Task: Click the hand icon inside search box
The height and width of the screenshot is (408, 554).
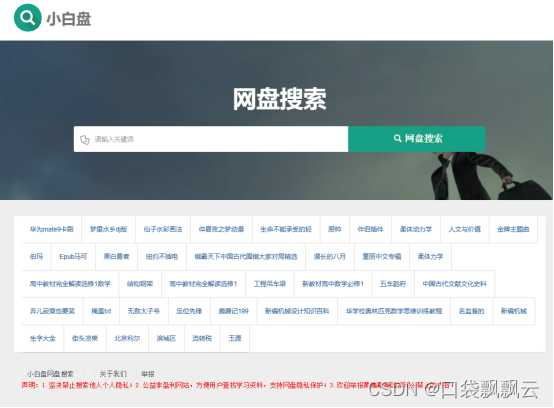Action: click(x=85, y=140)
